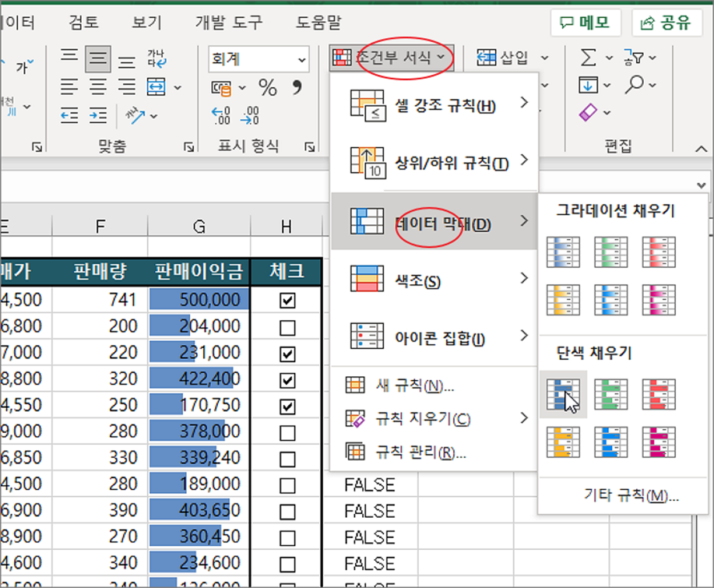Decrease decimal places

[250, 116]
